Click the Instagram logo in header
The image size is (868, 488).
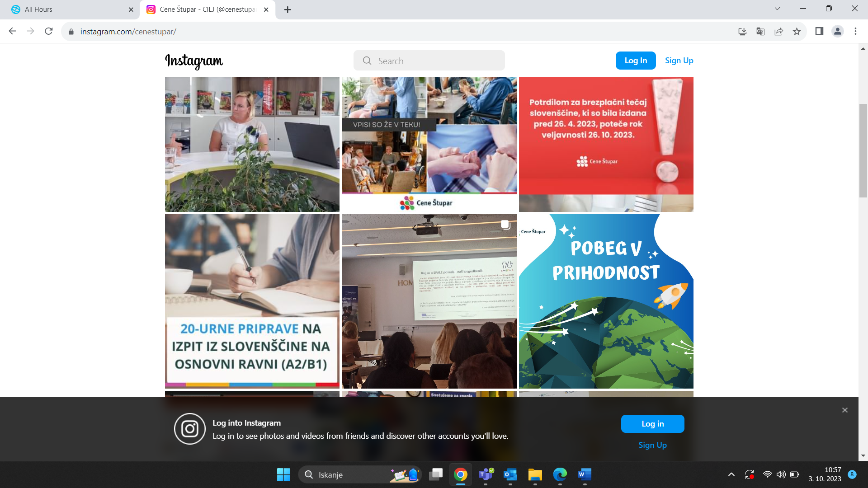coord(194,61)
